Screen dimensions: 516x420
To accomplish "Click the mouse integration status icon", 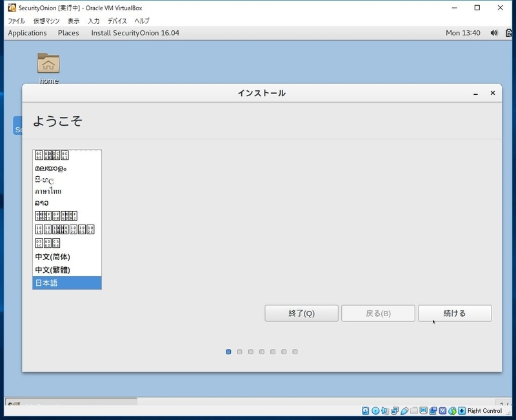I will (x=453, y=411).
